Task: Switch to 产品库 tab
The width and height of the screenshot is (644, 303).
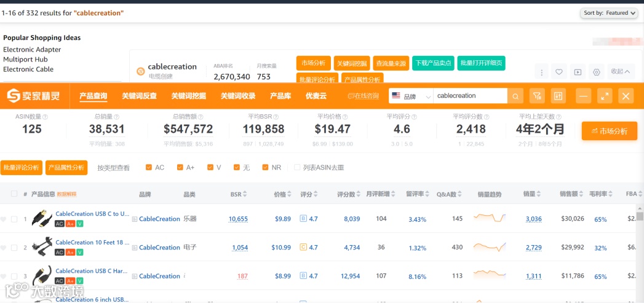Action: 280,96
